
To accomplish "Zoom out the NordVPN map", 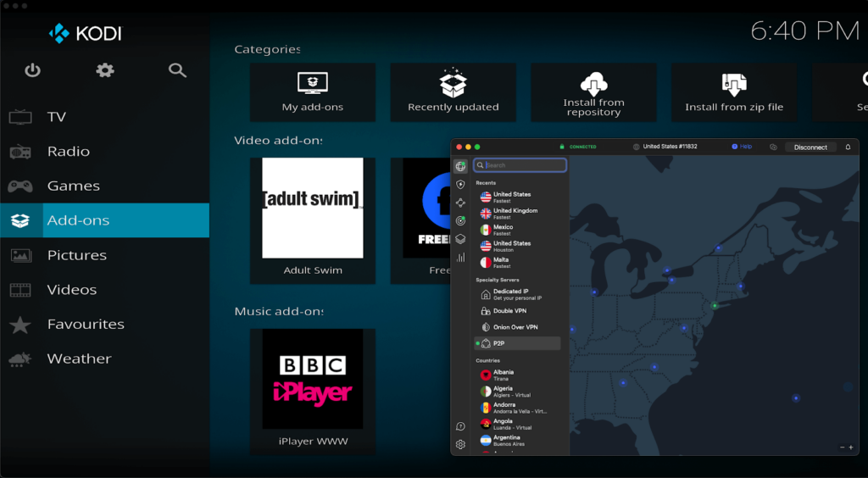I will pyautogui.click(x=843, y=447).
